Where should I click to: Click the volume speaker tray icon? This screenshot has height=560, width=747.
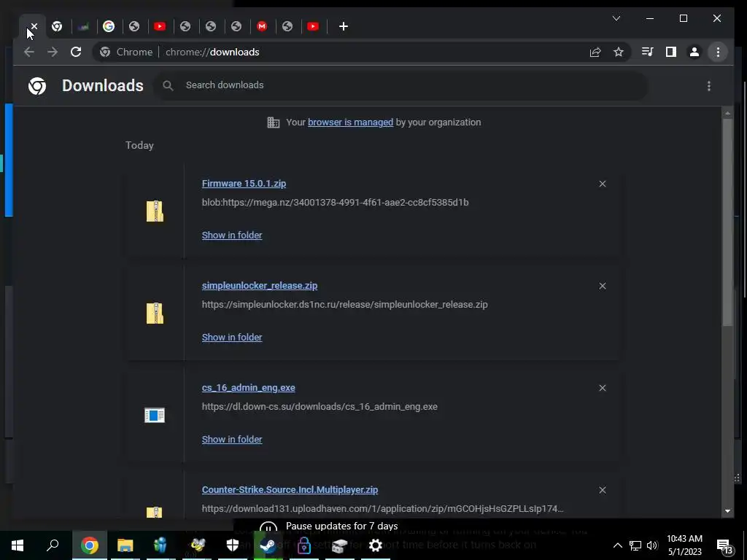coord(652,545)
